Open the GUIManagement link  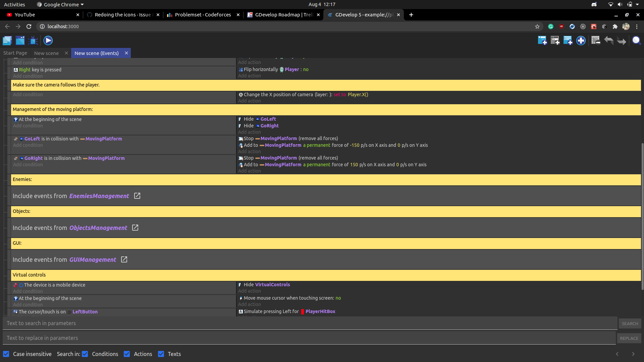tap(93, 259)
